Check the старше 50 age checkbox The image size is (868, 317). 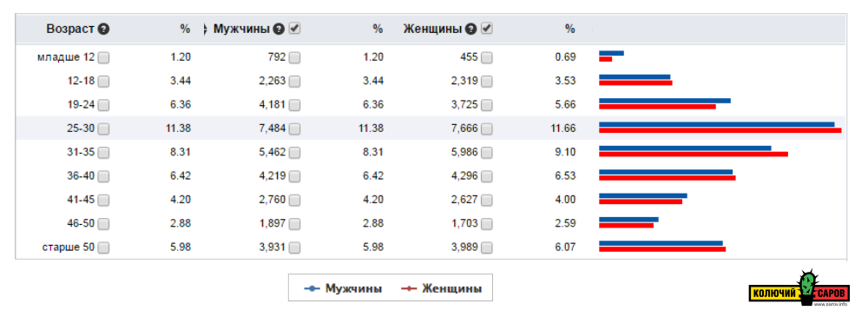(x=103, y=248)
